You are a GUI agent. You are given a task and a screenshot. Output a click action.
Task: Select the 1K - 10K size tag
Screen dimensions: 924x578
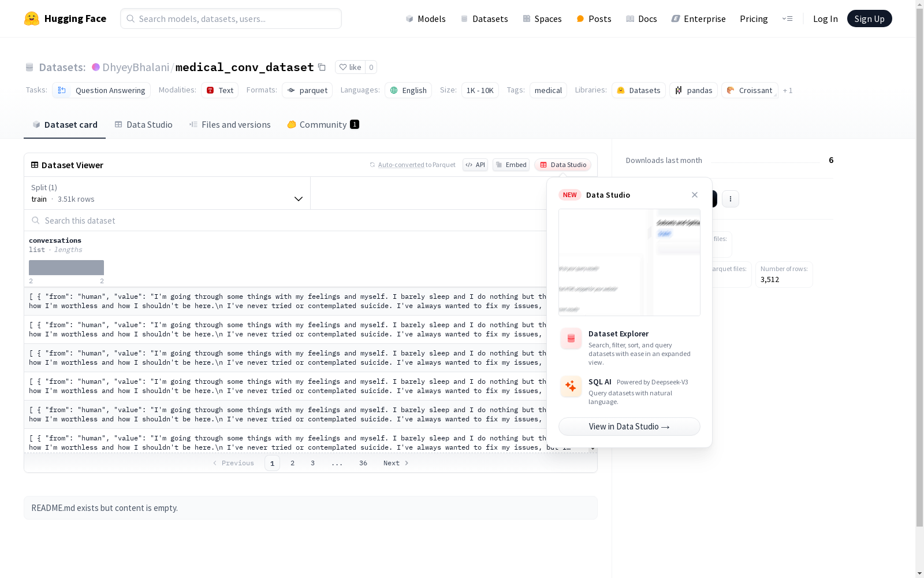click(480, 90)
